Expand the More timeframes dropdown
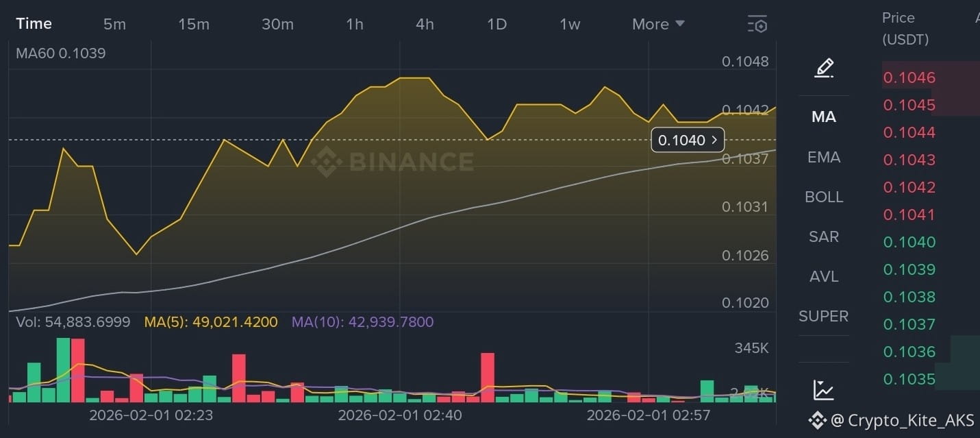 [658, 25]
